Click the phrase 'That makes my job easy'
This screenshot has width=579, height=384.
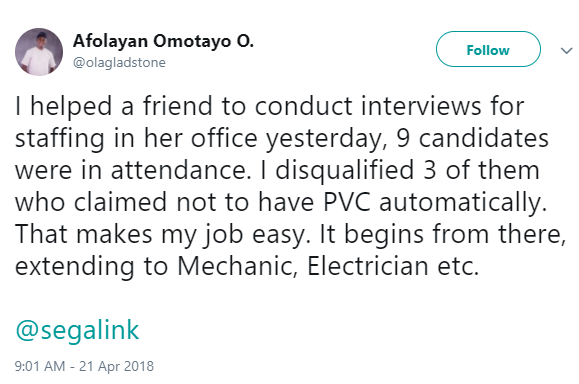(162, 234)
